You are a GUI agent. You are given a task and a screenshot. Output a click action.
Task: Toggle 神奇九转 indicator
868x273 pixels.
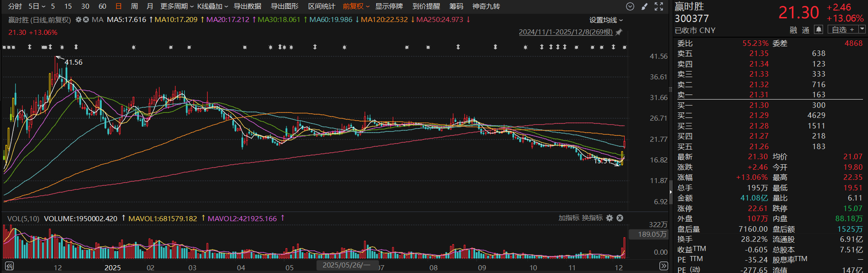click(486, 6)
